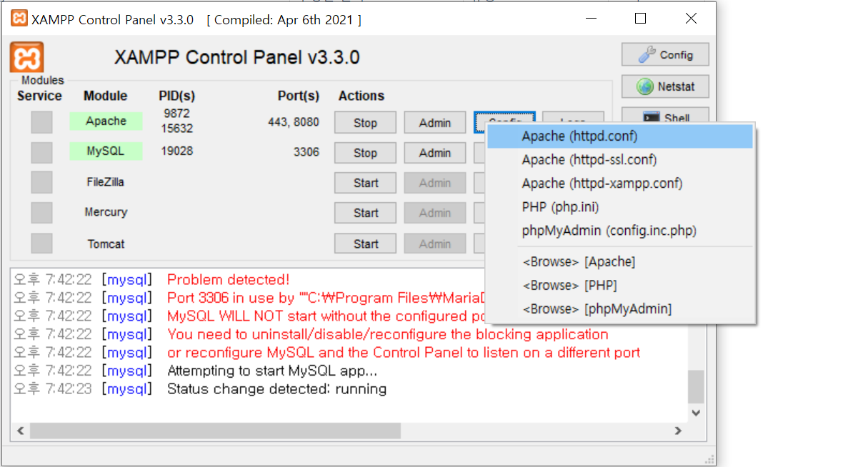Choose Apache (httpd-xampp.conf) from the menu
Screen dimensions: 868x467
click(x=620, y=183)
